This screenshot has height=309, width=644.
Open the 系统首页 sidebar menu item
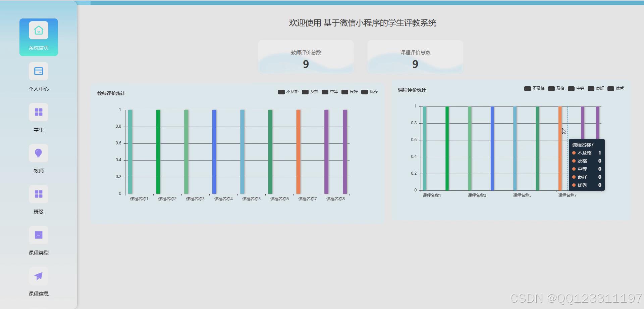click(x=39, y=37)
